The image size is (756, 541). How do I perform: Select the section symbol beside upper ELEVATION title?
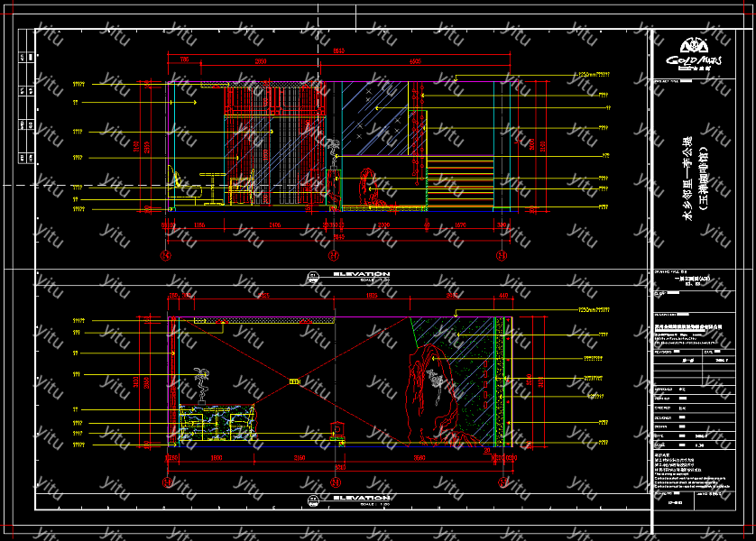pos(313,275)
